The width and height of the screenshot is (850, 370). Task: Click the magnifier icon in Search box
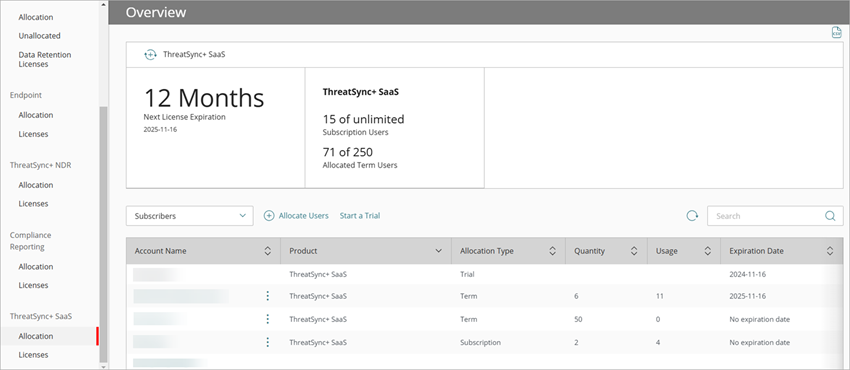(830, 216)
